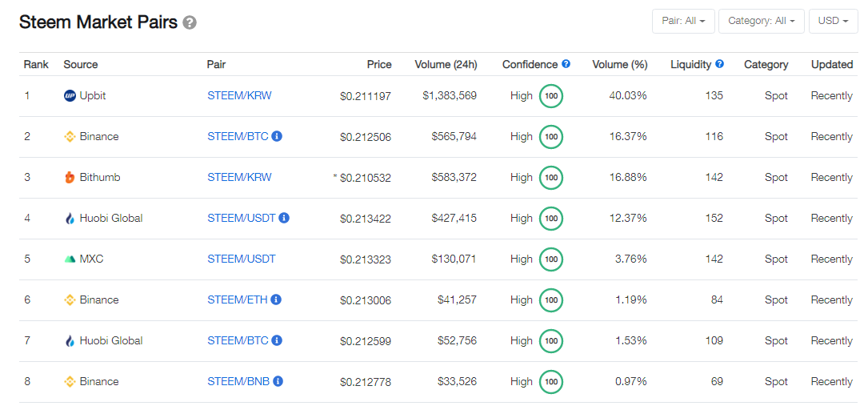Open Huobi Global STEEM/USDT pair link
Screen dimensions: 868x406
pyautogui.click(x=242, y=219)
